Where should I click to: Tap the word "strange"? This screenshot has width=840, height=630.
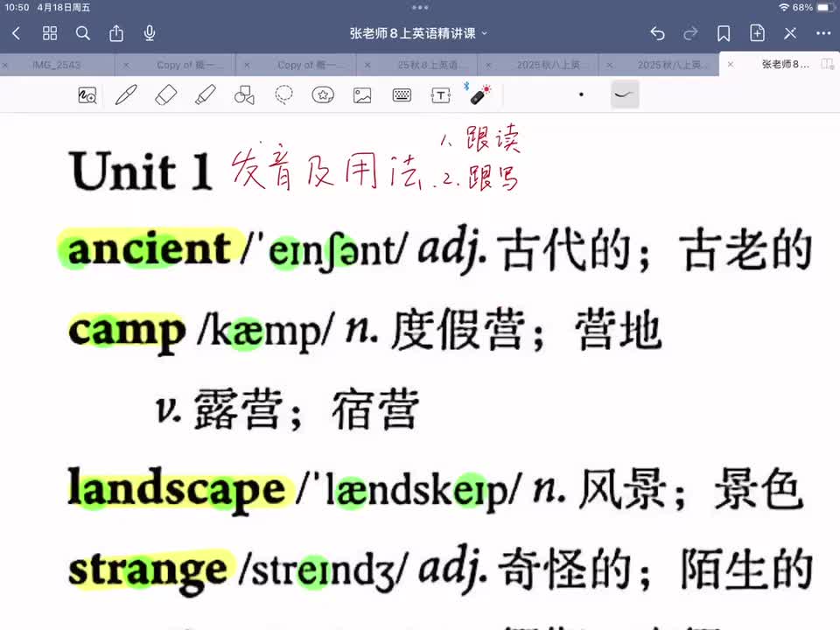point(149,571)
